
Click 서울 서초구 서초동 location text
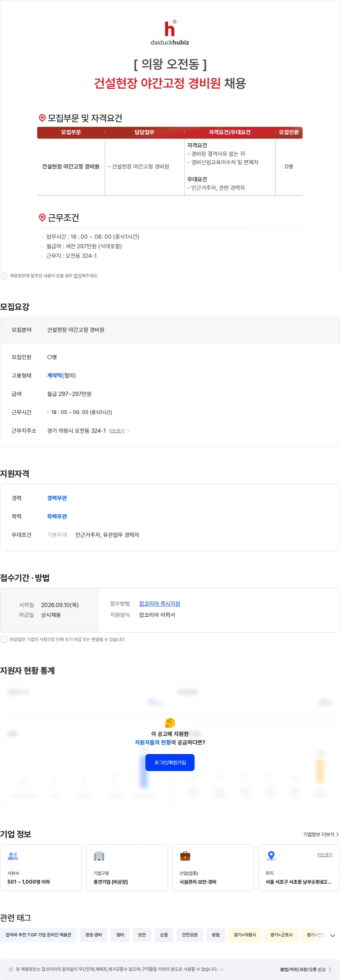pyautogui.click(x=299, y=882)
